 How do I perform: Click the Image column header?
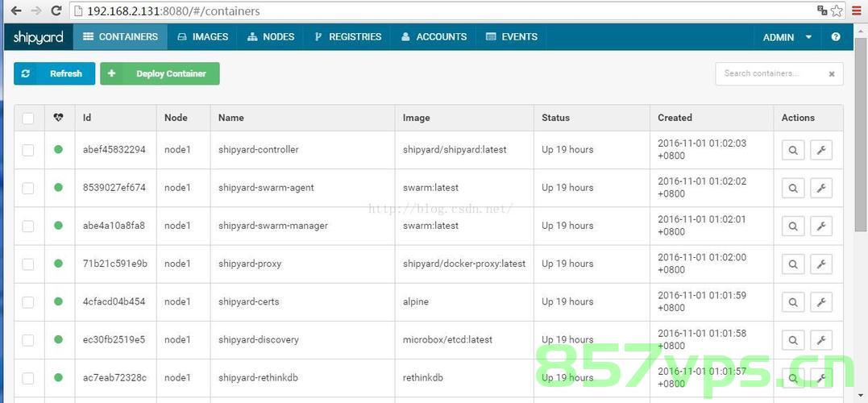point(417,118)
